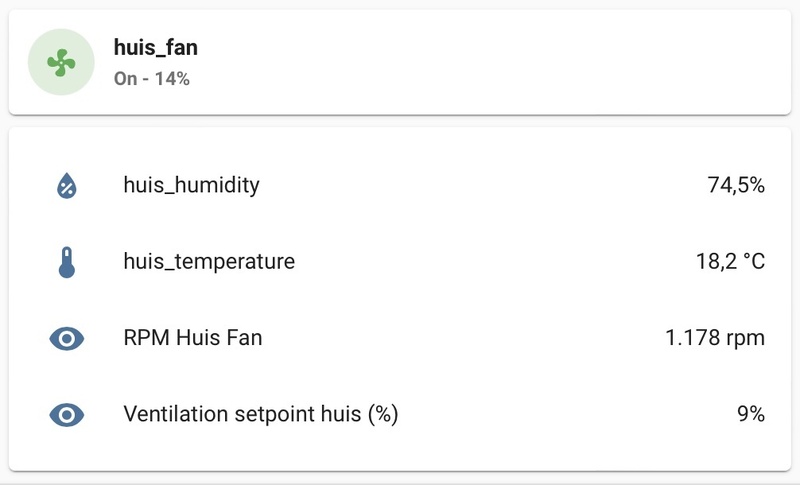Click blank space in the huis_humidity row

(x=480, y=185)
